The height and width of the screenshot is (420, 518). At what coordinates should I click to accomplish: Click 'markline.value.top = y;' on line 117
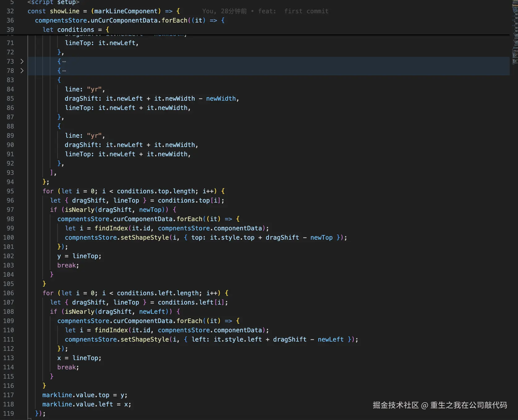pos(85,395)
